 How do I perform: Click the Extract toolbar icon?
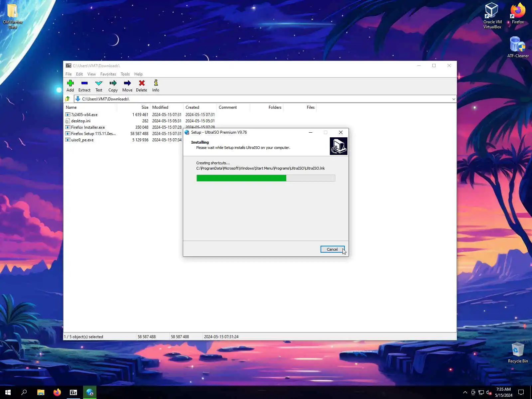pyautogui.click(x=84, y=85)
